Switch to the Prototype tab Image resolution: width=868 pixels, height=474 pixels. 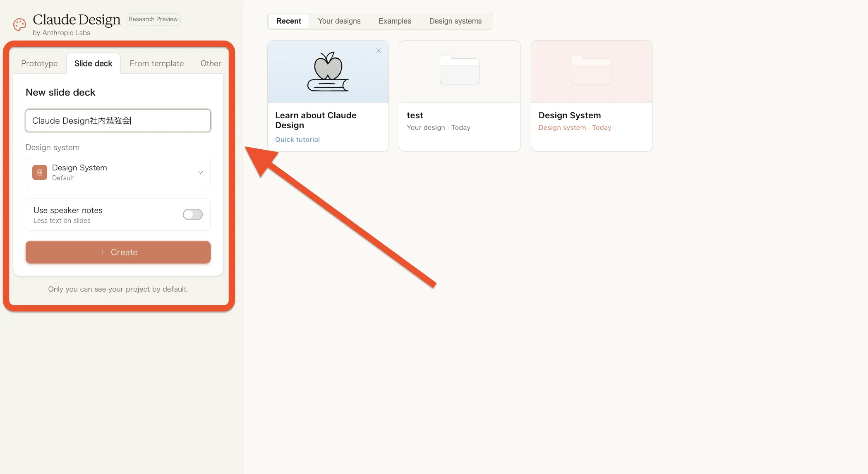click(x=39, y=63)
